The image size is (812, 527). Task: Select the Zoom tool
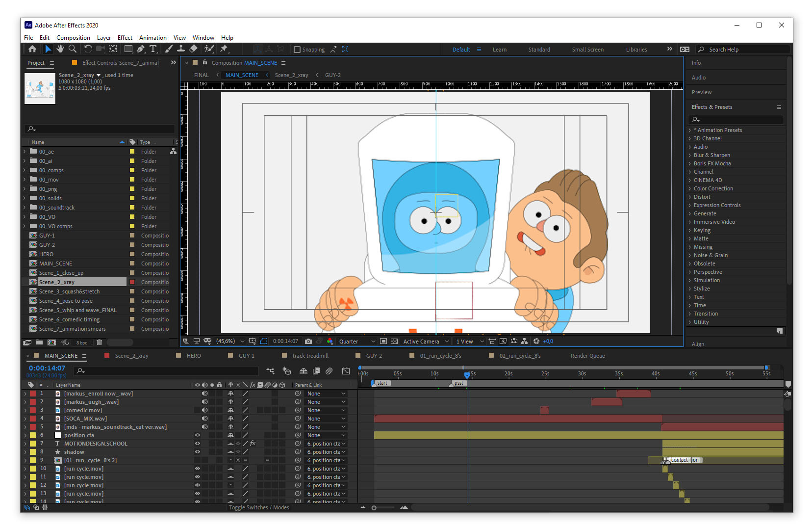click(x=73, y=49)
